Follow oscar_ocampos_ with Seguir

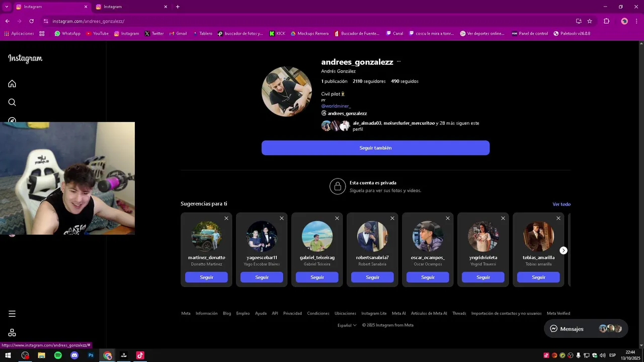coord(428,277)
